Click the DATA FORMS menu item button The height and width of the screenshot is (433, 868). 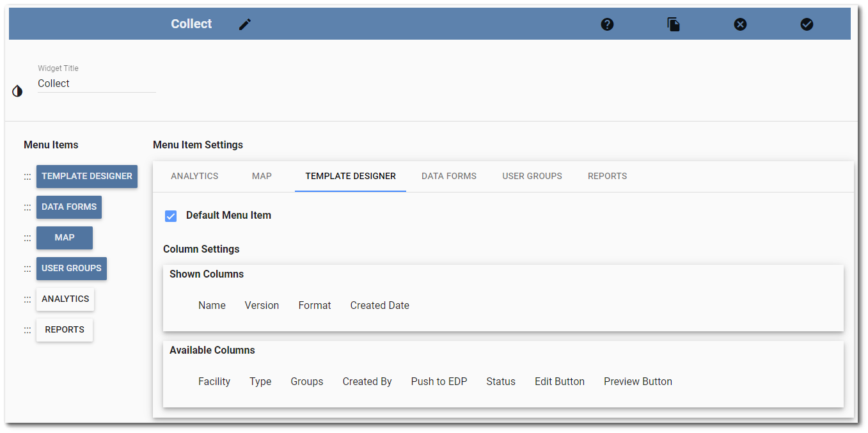coord(68,207)
